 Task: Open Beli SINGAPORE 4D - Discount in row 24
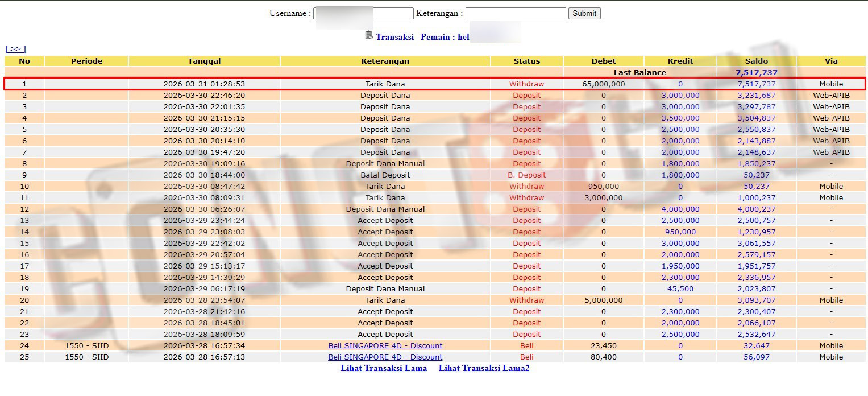tap(385, 345)
